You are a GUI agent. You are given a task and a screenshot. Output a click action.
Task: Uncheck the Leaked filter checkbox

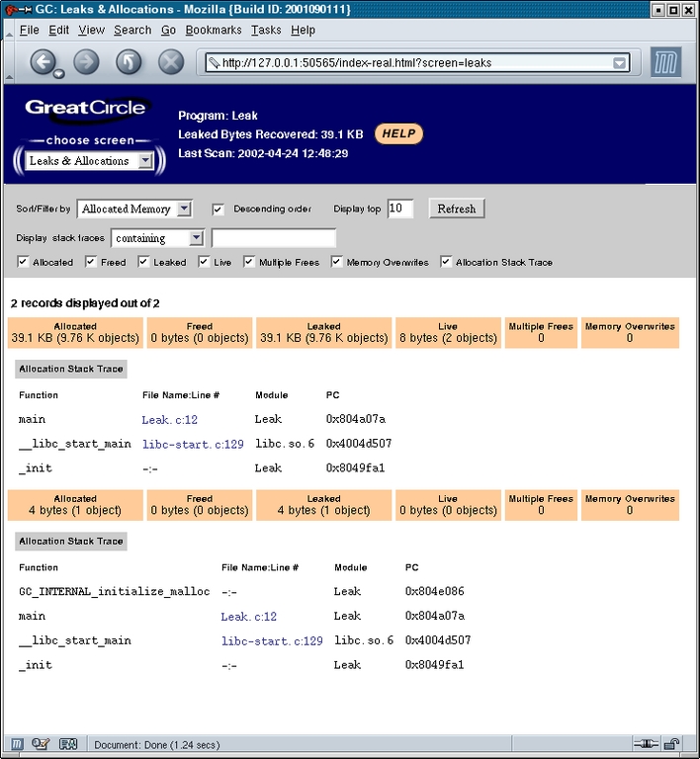click(143, 262)
